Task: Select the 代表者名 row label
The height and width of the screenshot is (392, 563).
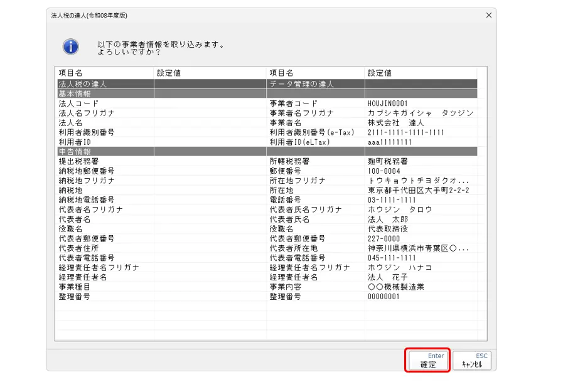Action: [75, 219]
